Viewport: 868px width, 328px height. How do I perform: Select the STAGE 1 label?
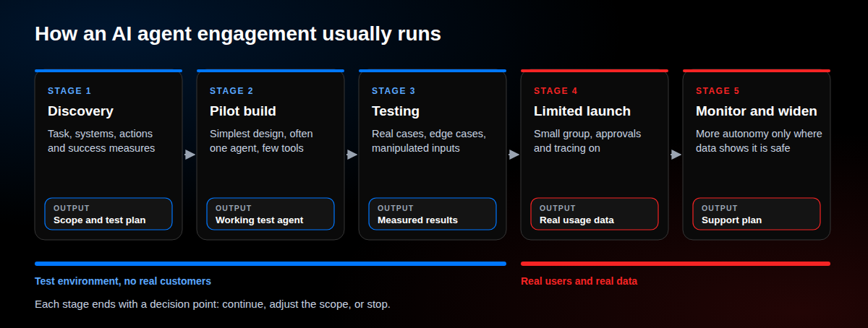click(69, 91)
